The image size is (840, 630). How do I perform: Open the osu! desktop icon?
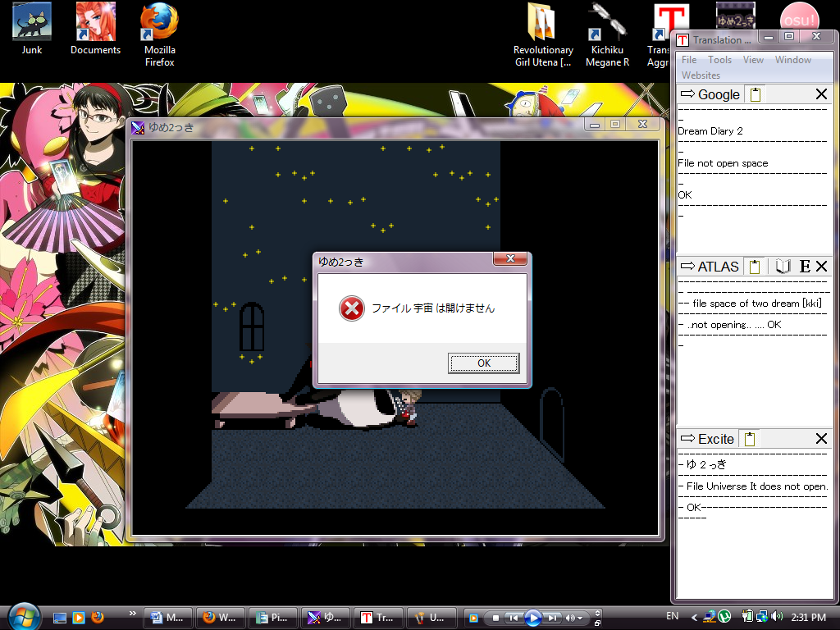(x=799, y=16)
